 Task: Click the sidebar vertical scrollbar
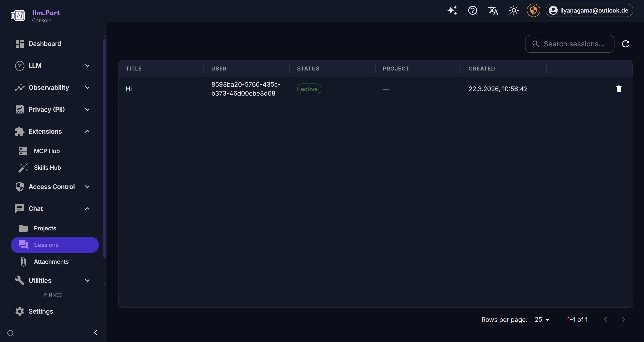pos(105,148)
